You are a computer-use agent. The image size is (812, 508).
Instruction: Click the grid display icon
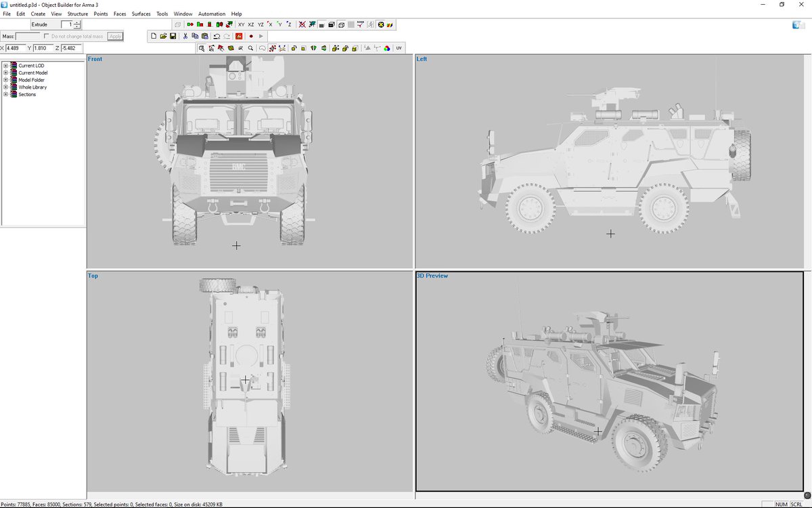coord(351,24)
